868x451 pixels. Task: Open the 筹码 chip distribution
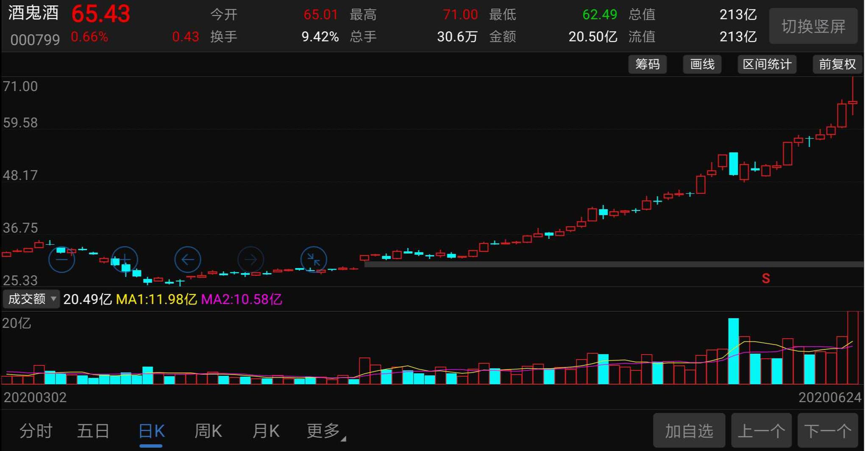[x=647, y=64]
